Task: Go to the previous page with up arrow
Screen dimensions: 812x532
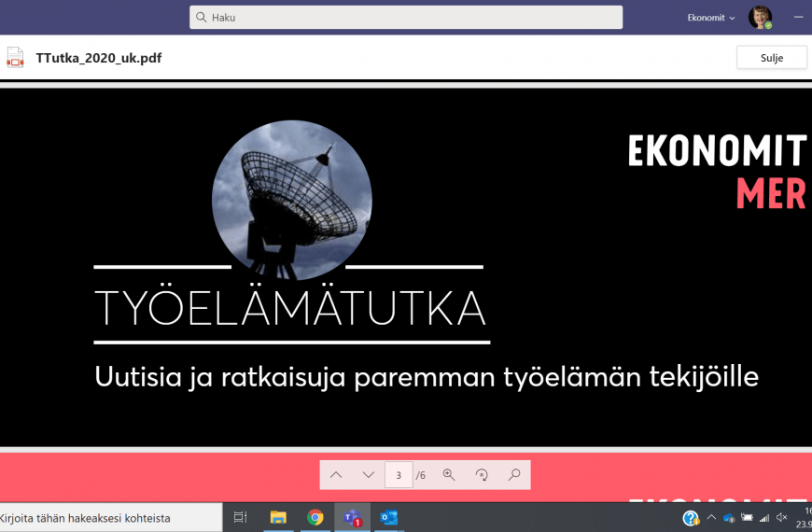Action: coord(336,474)
